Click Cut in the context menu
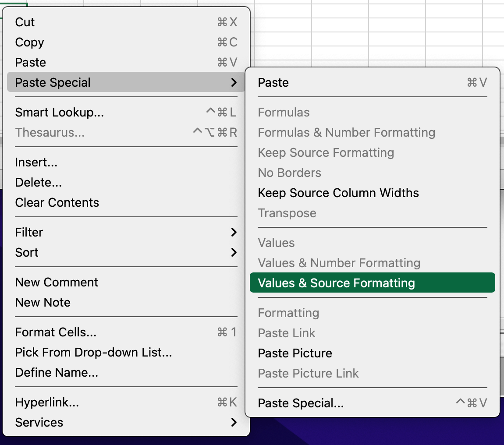 pyautogui.click(x=25, y=22)
